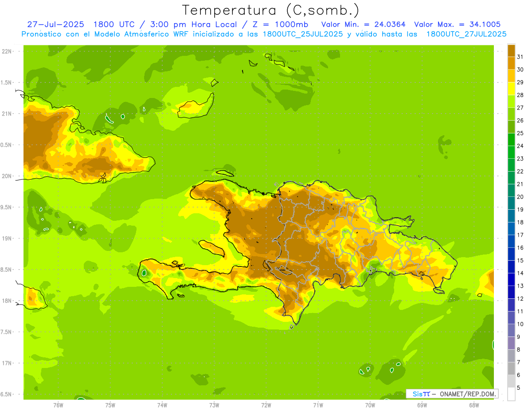The width and height of the screenshot is (532, 411).
Task: Click the legend value "24"
Action: tap(520, 146)
